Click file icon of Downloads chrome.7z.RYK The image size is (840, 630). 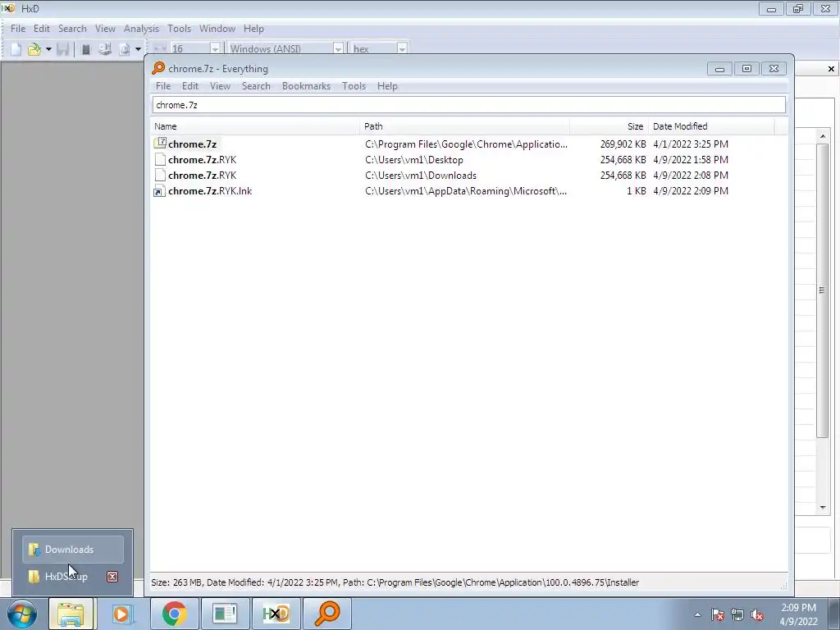(160, 176)
